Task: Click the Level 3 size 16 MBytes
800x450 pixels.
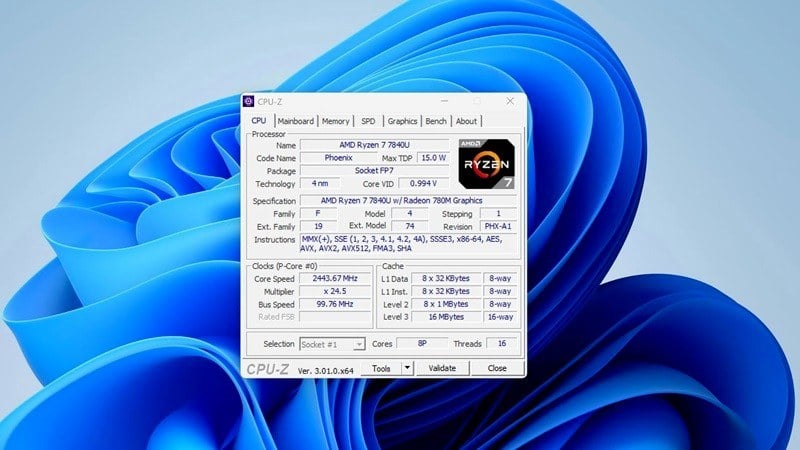Action: 446,317
